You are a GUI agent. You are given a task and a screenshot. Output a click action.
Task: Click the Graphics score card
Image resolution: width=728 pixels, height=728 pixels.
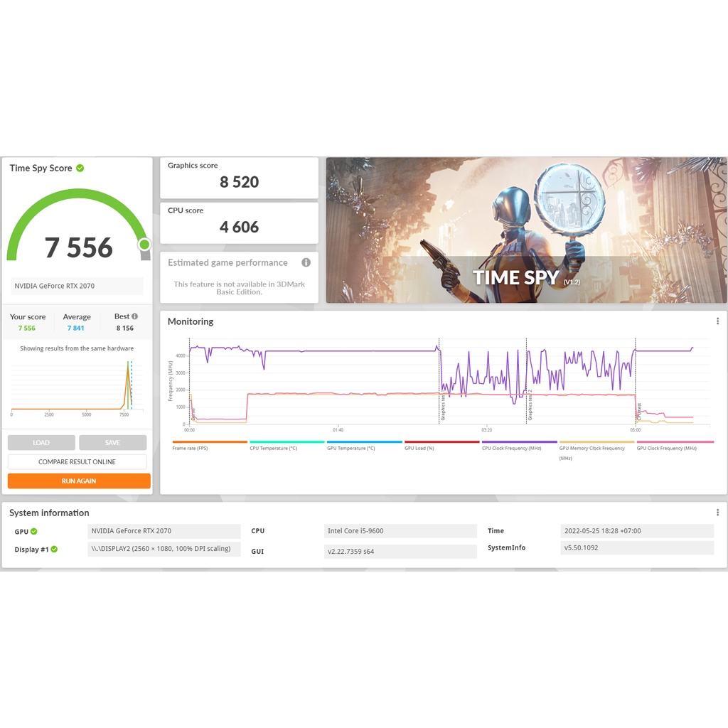tap(239, 178)
